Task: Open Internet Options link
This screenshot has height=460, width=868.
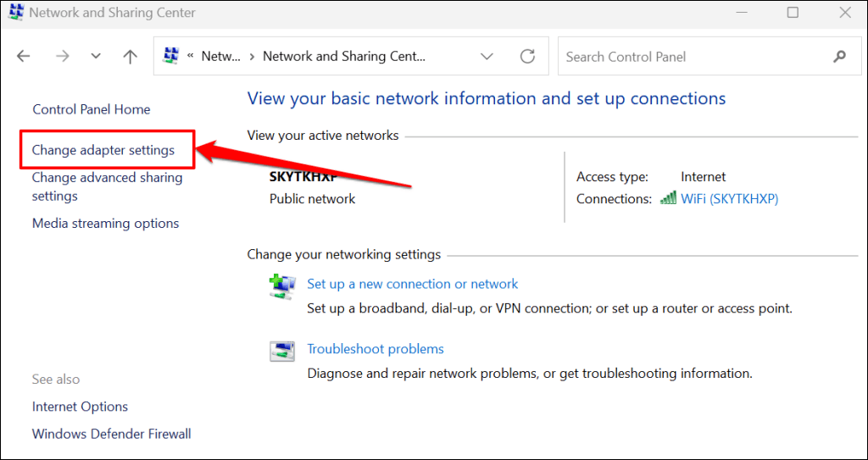Action: click(x=81, y=407)
